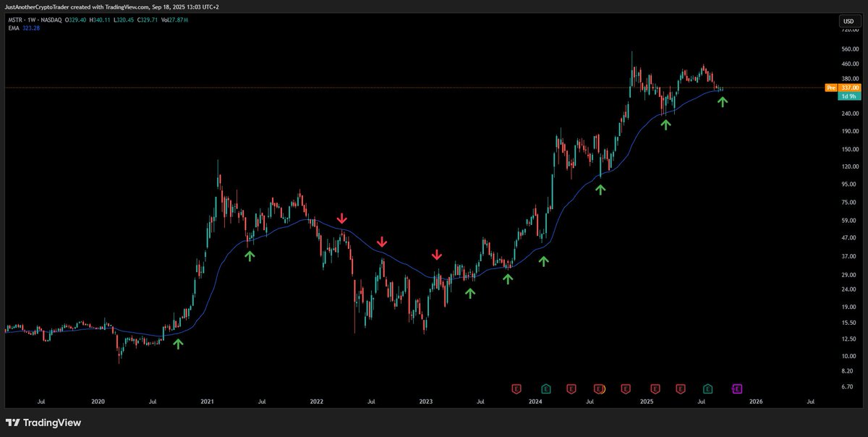Click the 337.00 pre-market price label
The width and height of the screenshot is (868, 437).
(x=849, y=88)
